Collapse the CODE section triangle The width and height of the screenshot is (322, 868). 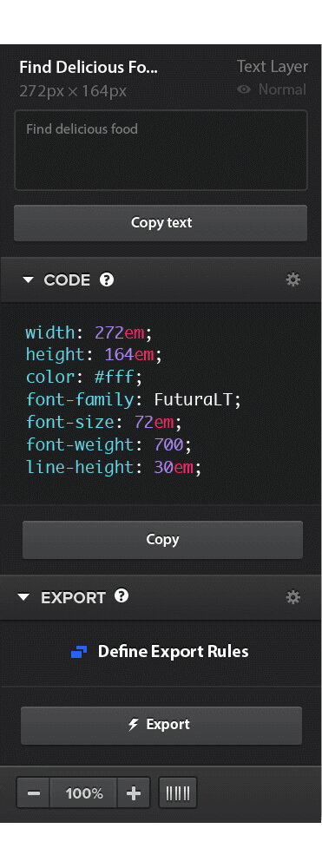(28, 279)
